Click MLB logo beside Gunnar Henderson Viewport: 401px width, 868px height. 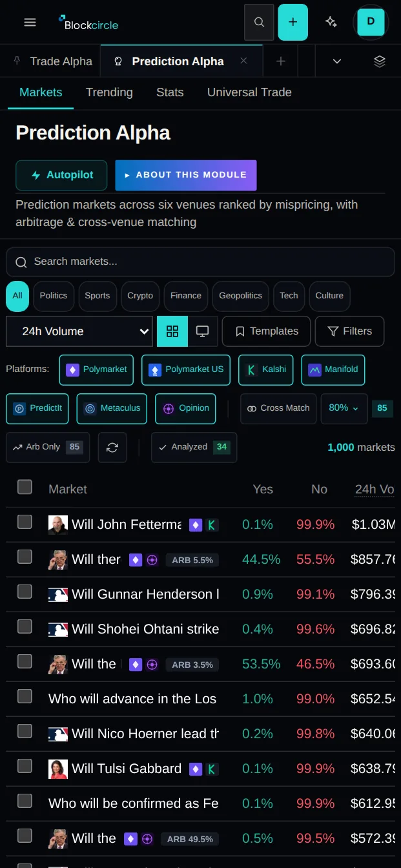point(58,595)
